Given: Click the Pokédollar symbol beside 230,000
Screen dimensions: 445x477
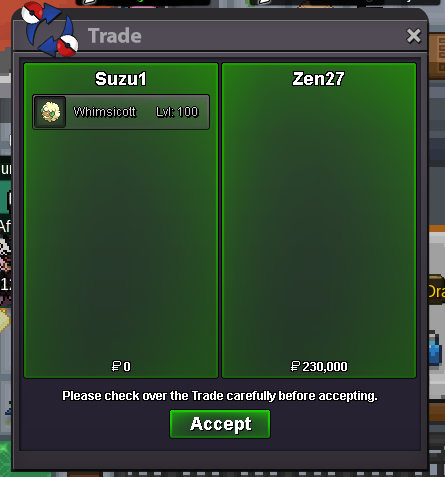Looking at the screenshot, I should 295,366.
